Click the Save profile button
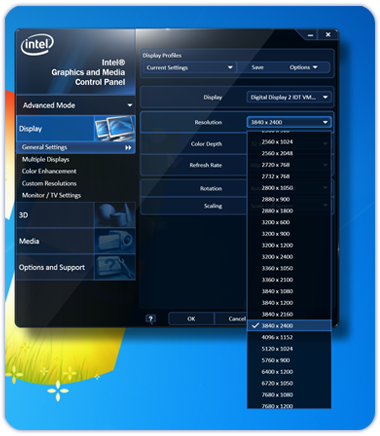380x436 pixels. [257, 67]
